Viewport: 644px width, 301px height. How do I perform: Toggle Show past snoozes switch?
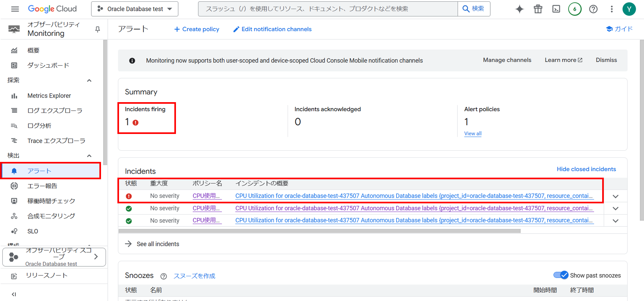561,275
